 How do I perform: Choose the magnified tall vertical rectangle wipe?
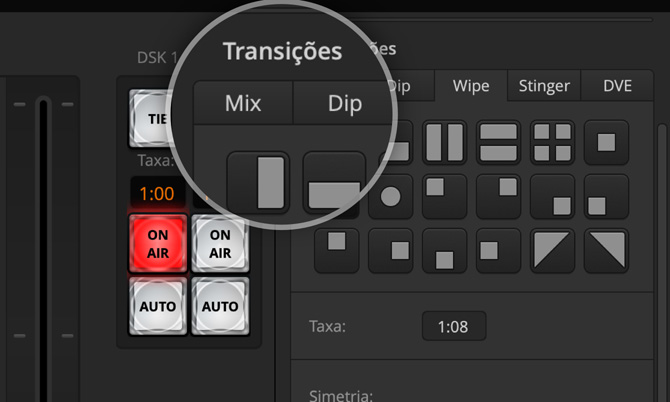(258, 181)
